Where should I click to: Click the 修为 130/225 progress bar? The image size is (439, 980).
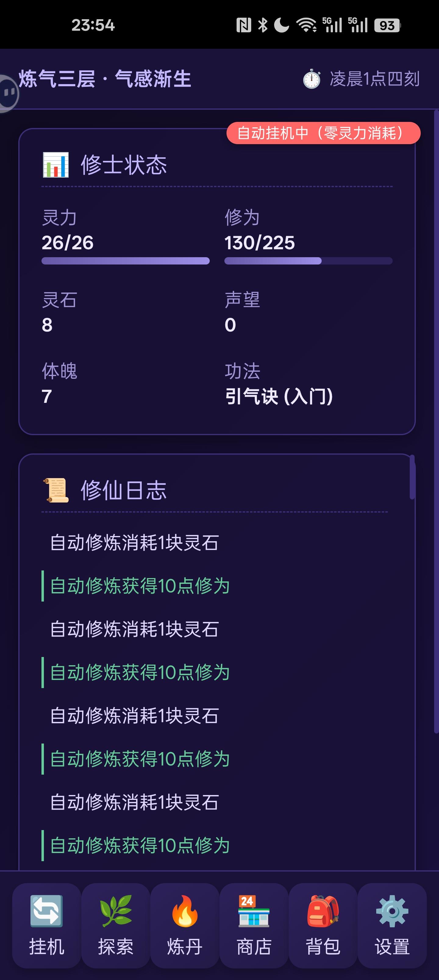point(308,261)
